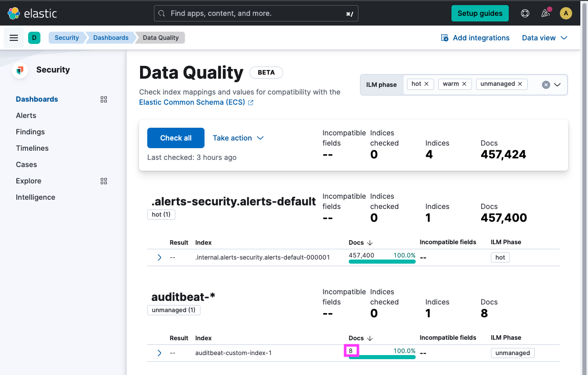The width and height of the screenshot is (588, 375).
Task: Focus the Find apps search field
Action: [256, 13]
